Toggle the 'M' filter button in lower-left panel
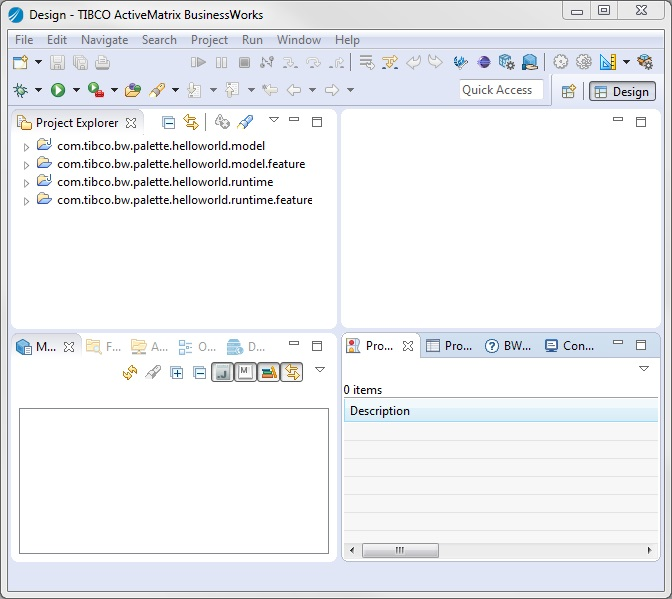This screenshot has width=672, height=599. coord(244,372)
